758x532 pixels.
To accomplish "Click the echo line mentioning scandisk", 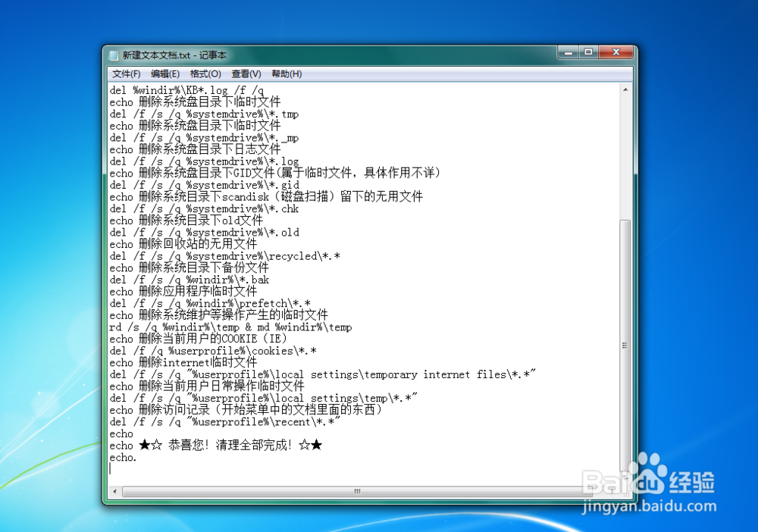I will 266,197.
